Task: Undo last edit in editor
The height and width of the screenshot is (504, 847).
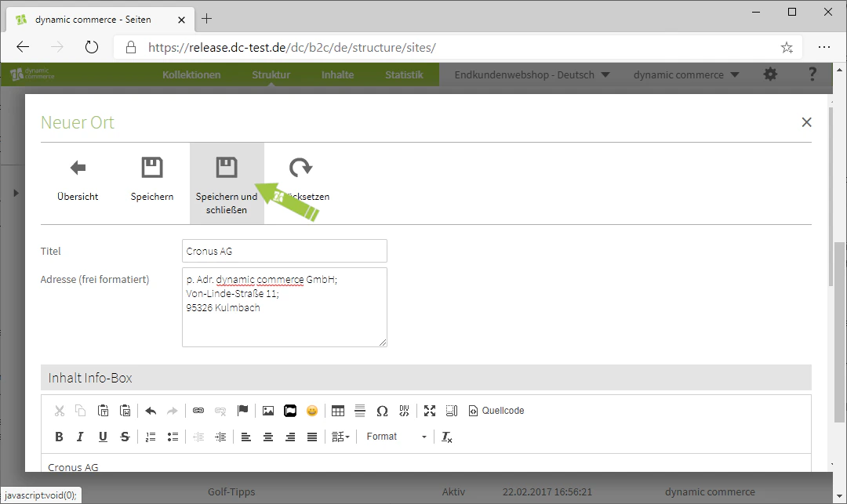Action: pyautogui.click(x=151, y=411)
